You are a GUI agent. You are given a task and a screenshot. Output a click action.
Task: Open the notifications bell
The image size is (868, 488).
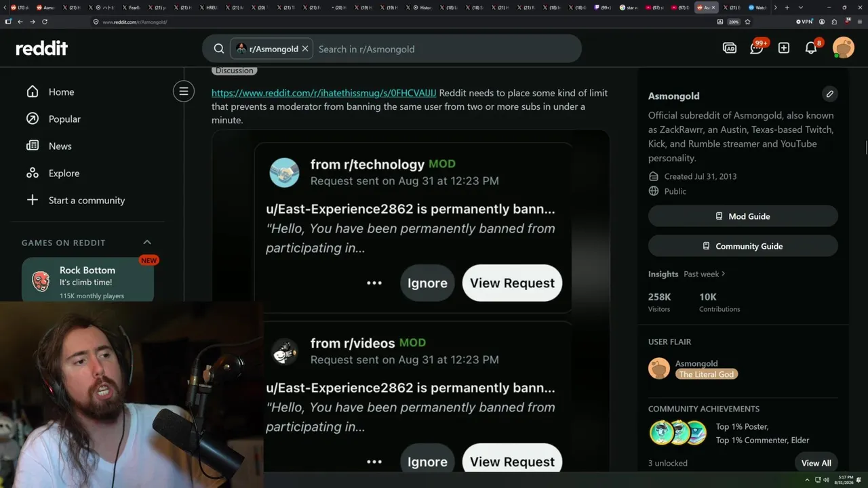pos(812,47)
